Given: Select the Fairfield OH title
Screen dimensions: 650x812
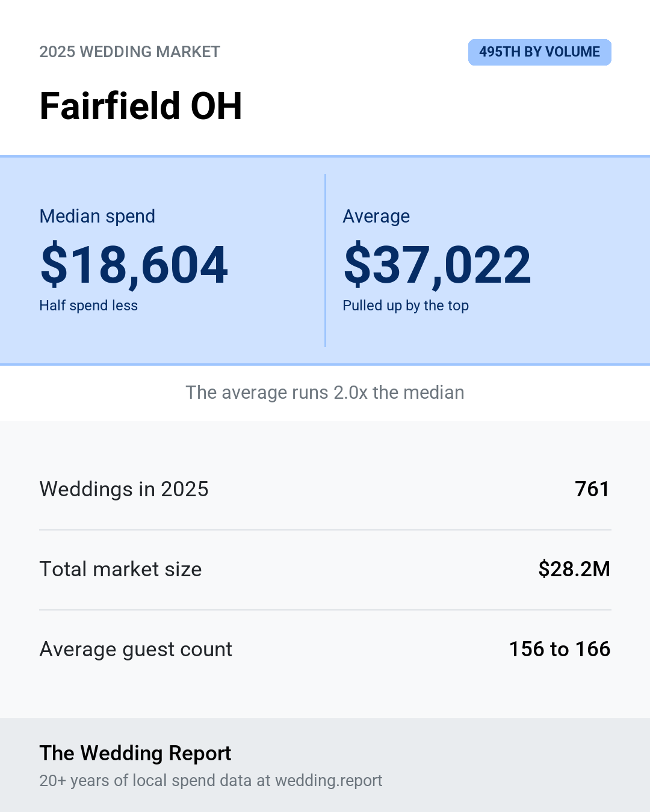Looking at the screenshot, I should coord(141,106).
